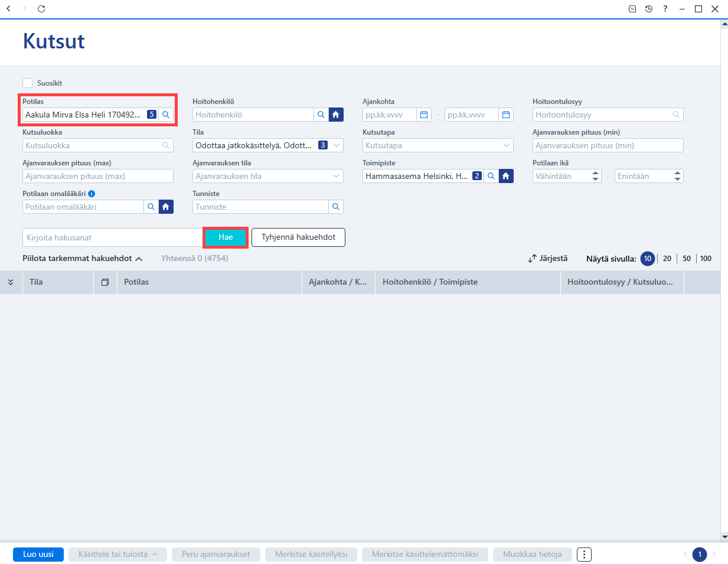The image size is (728, 564).
Task: Open the history clock icon in title bar
Action: pos(649,9)
